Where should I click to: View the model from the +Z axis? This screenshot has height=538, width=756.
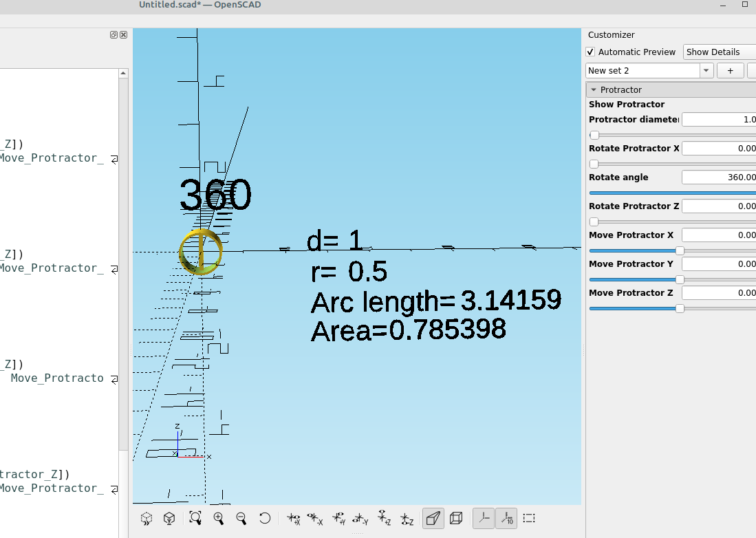pos(383,518)
